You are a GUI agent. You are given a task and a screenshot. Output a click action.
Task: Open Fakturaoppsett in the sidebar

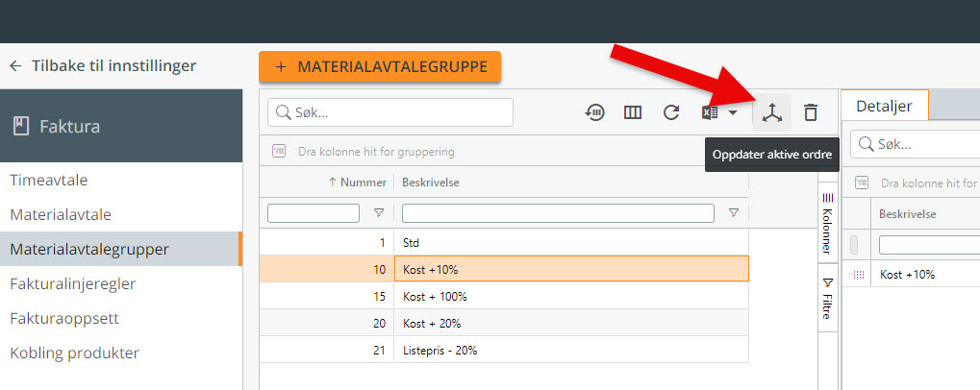[x=64, y=318]
